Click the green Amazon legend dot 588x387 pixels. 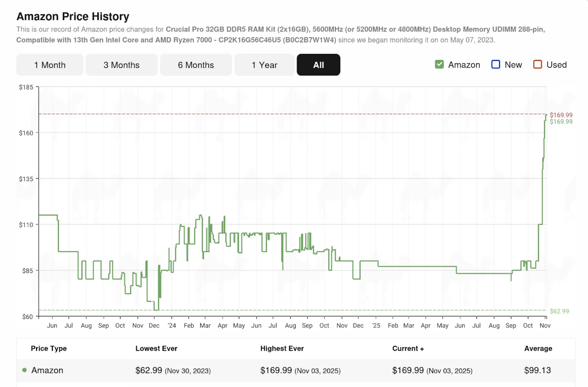tap(24, 370)
